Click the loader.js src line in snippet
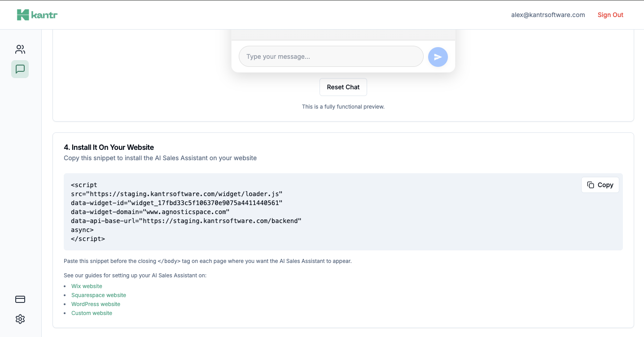Viewport: 644px width, 337px height. pyautogui.click(x=177, y=194)
